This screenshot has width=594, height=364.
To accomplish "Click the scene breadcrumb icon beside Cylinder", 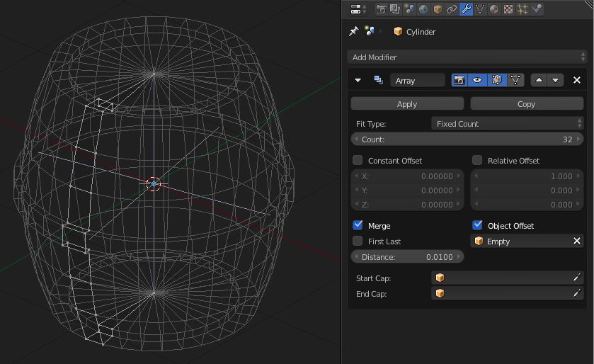I will (370, 30).
